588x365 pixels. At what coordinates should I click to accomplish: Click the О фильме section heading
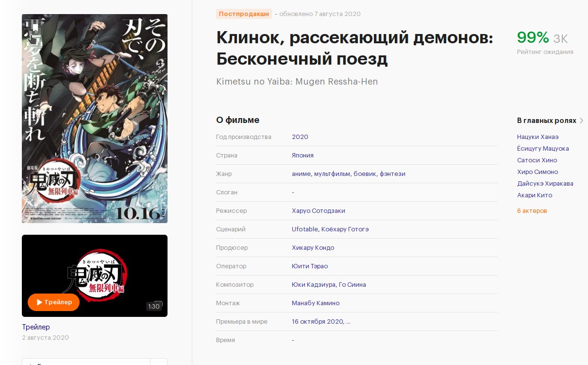(x=237, y=120)
